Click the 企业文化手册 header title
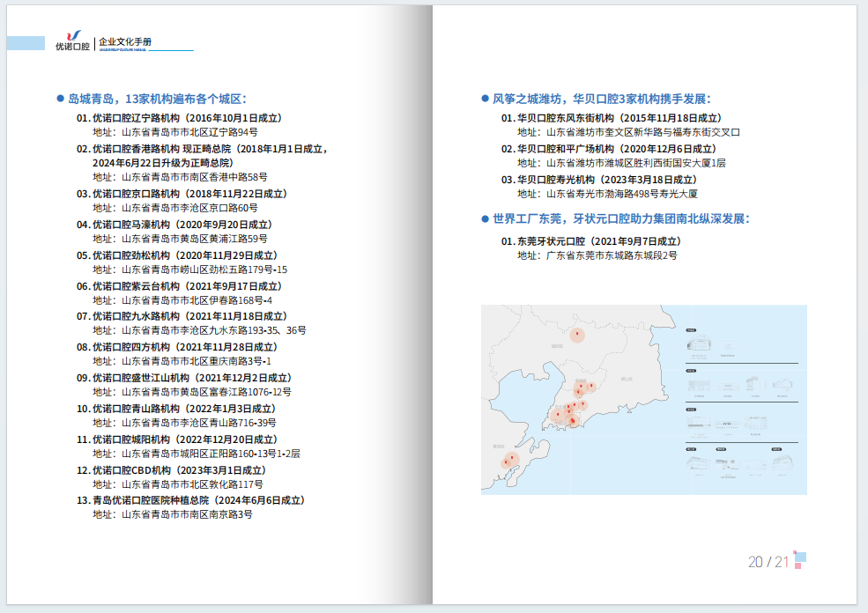This screenshot has height=613, width=868. click(x=124, y=41)
